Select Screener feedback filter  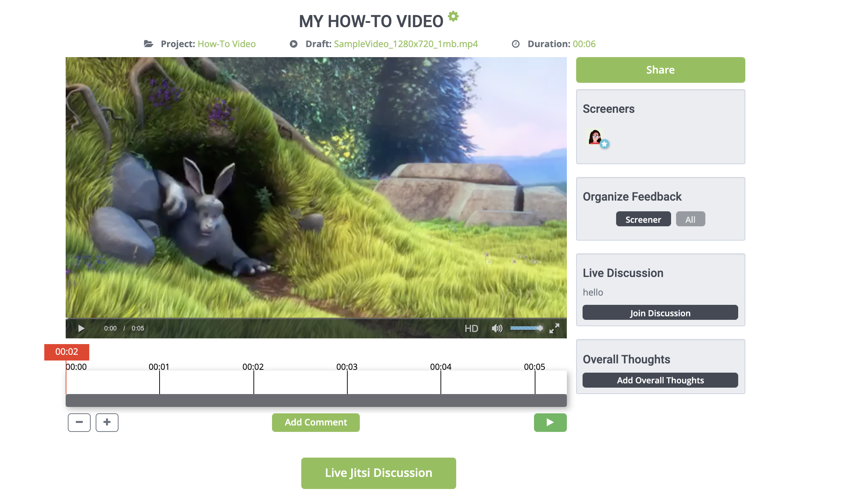tap(643, 219)
